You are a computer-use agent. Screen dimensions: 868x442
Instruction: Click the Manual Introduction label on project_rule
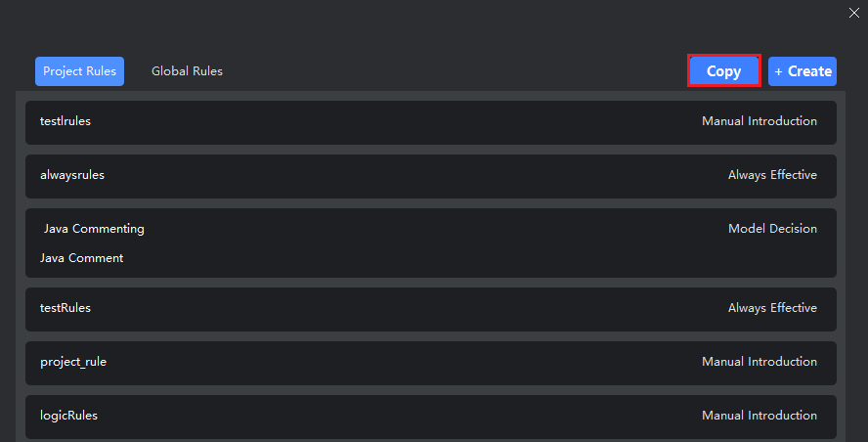point(759,363)
